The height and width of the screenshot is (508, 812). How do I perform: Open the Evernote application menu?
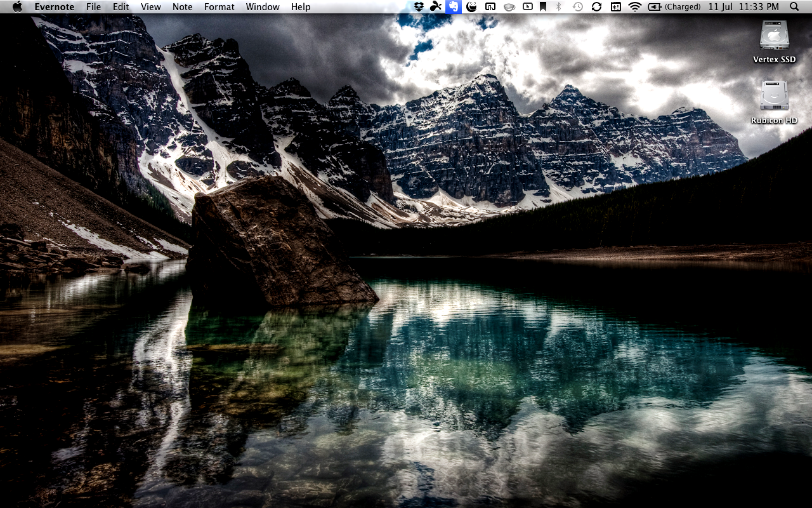pos(55,6)
